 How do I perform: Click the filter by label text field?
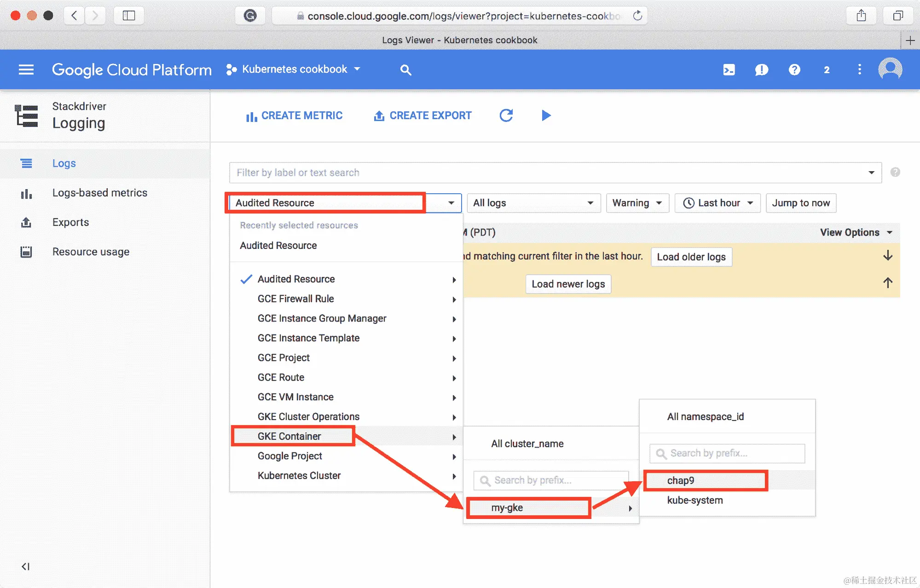(x=548, y=173)
